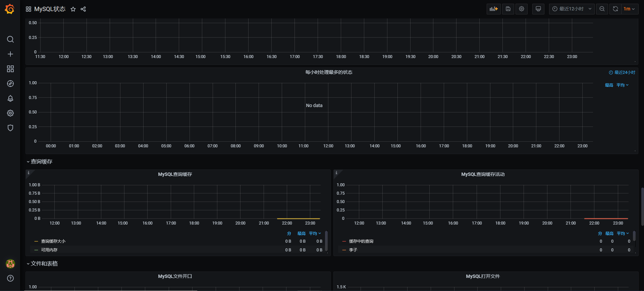644x291 pixels.
Task: Open the Alerting bell icon
Action: pyautogui.click(x=10, y=98)
